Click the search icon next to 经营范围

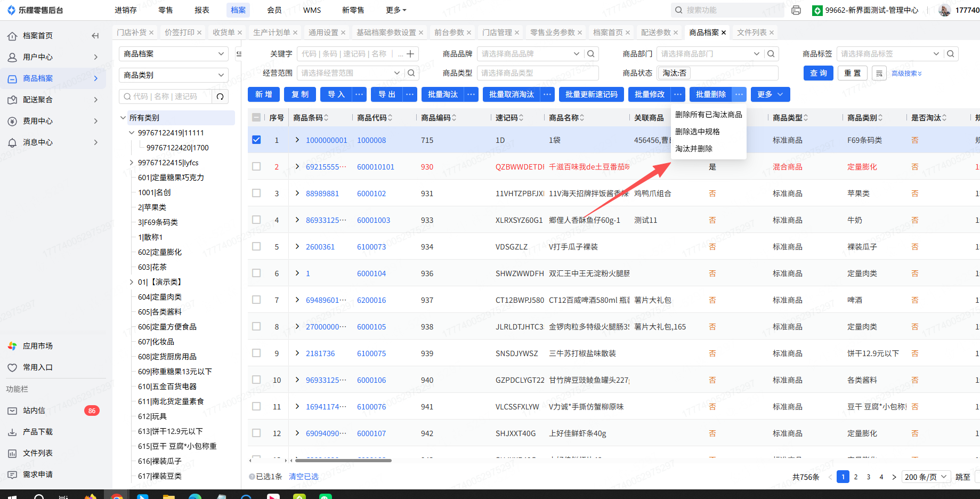point(411,73)
